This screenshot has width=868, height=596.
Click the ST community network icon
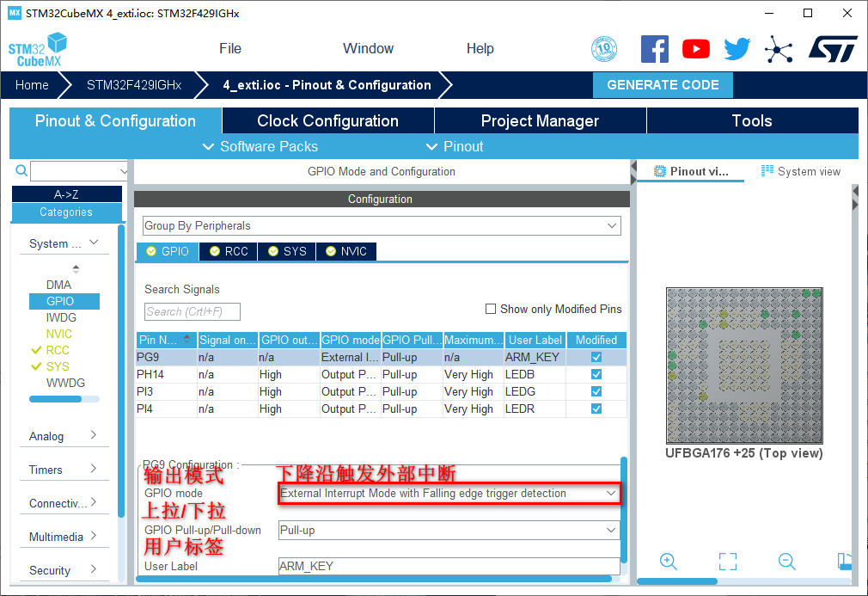pos(779,49)
